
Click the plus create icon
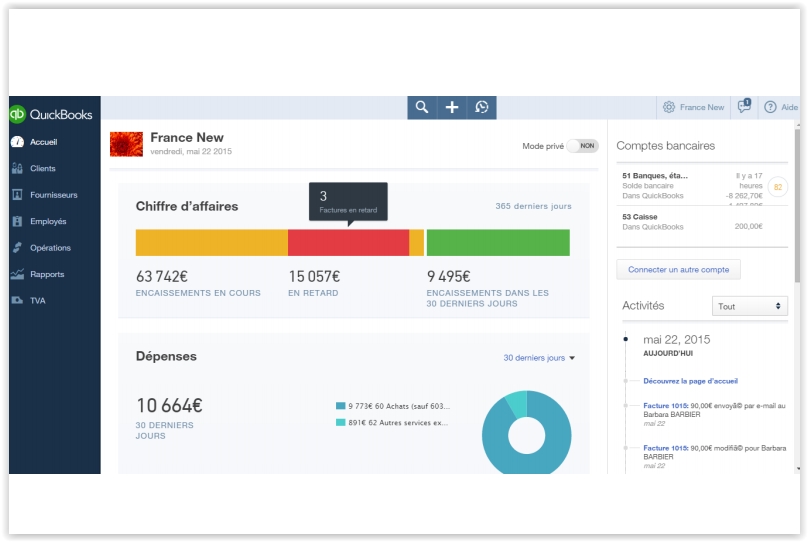click(x=452, y=107)
